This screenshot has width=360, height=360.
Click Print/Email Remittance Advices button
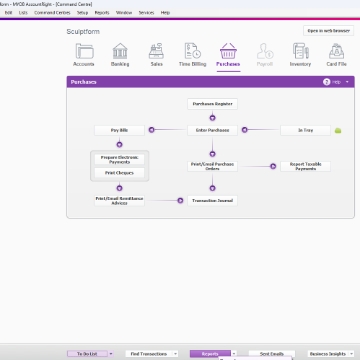pyautogui.click(x=119, y=201)
